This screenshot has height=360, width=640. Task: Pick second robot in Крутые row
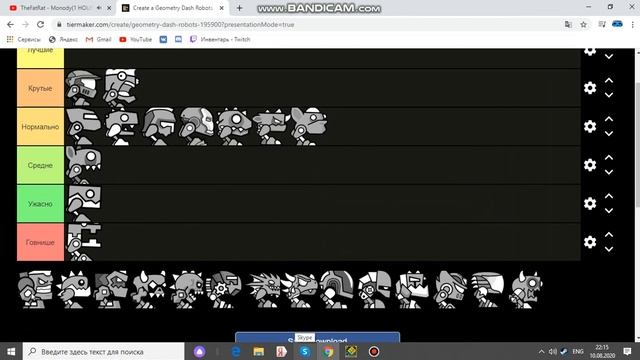[x=120, y=88]
